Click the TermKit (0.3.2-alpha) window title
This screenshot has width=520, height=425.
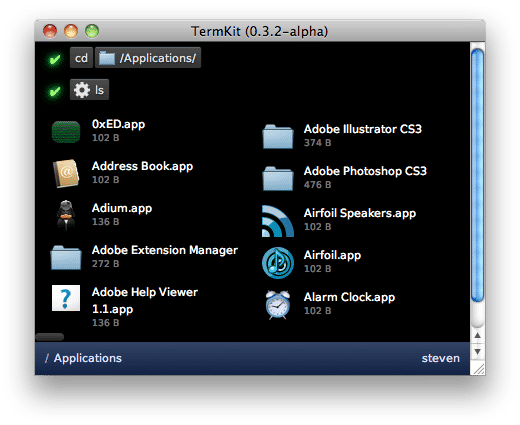[259, 31]
